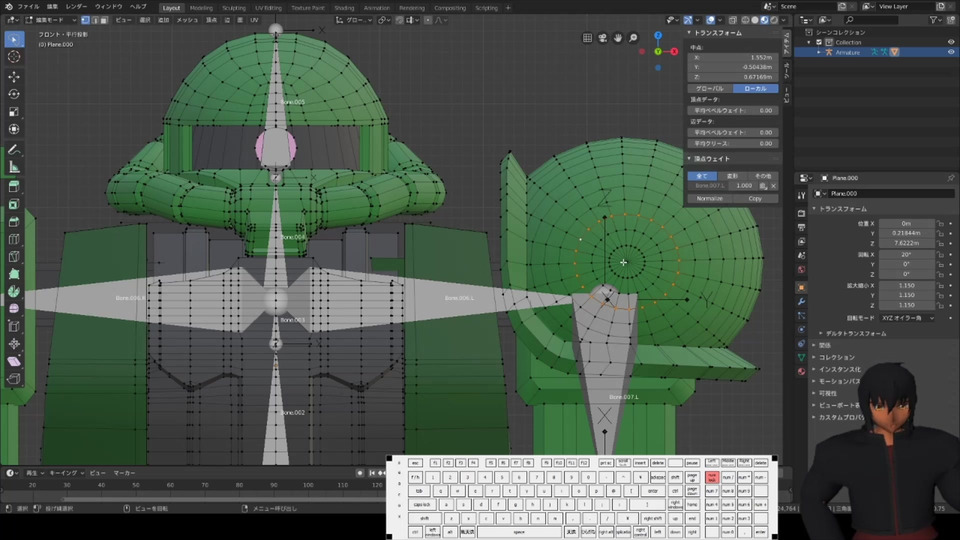Toggle lock on Location X
Image resolution: width=960 pixels, height=540 pixels.
(x=941, y=223)
